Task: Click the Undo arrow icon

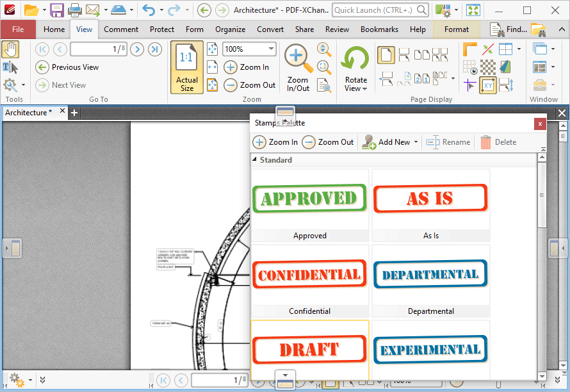Action: coord(149,10)
